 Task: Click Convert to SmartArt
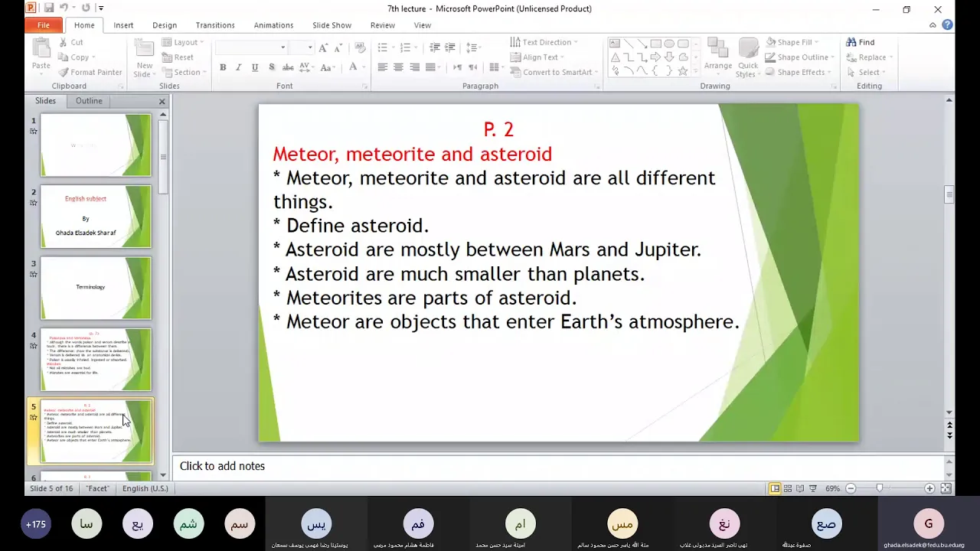[554, 72]
